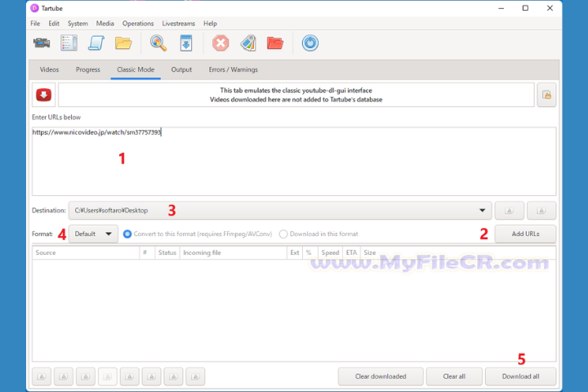588x392 pixels.
Task: Click the Ext column header
Action: coord(295,252)
